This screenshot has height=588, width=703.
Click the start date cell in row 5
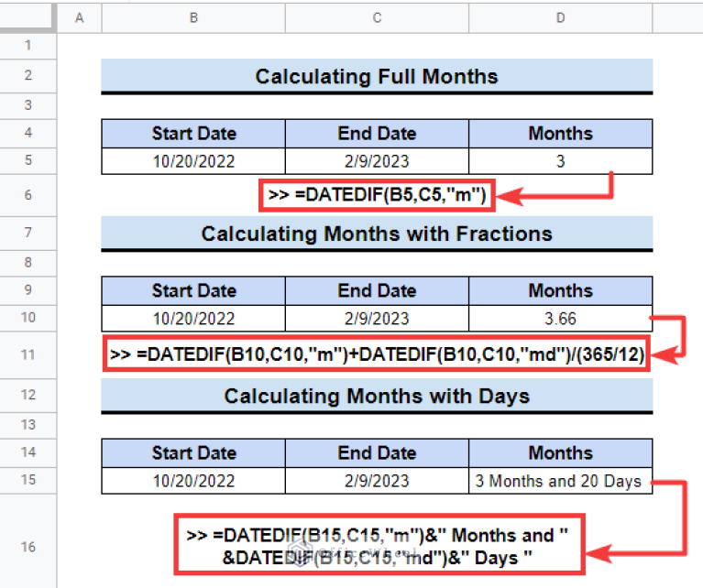pos(192,161)
